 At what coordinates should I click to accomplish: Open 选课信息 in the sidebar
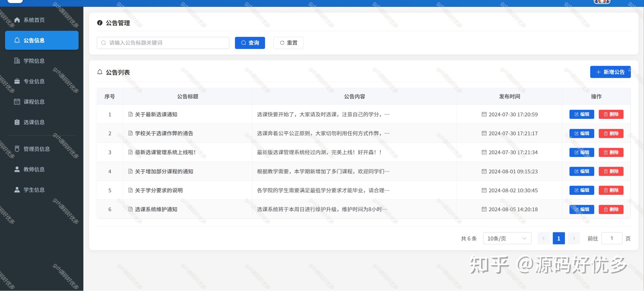[42, 122]
